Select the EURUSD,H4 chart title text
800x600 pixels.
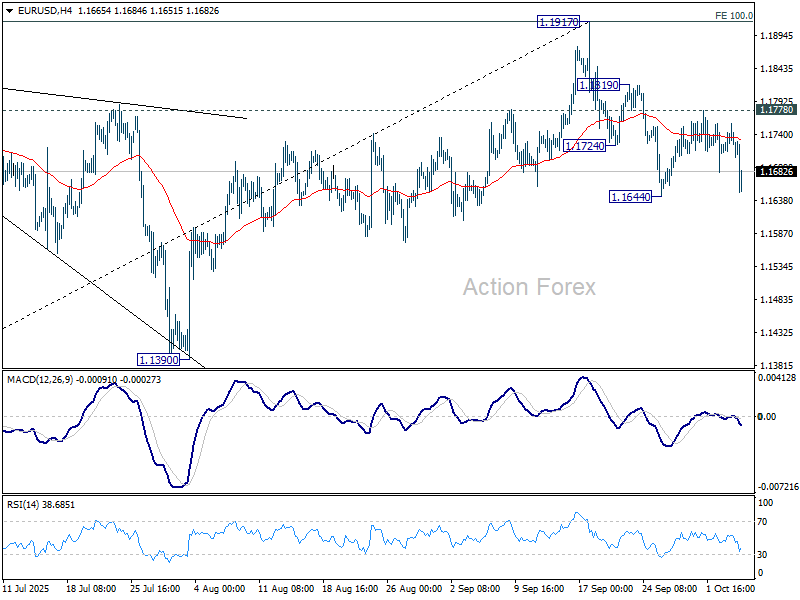pyautogui.click(x=41, y=10)
